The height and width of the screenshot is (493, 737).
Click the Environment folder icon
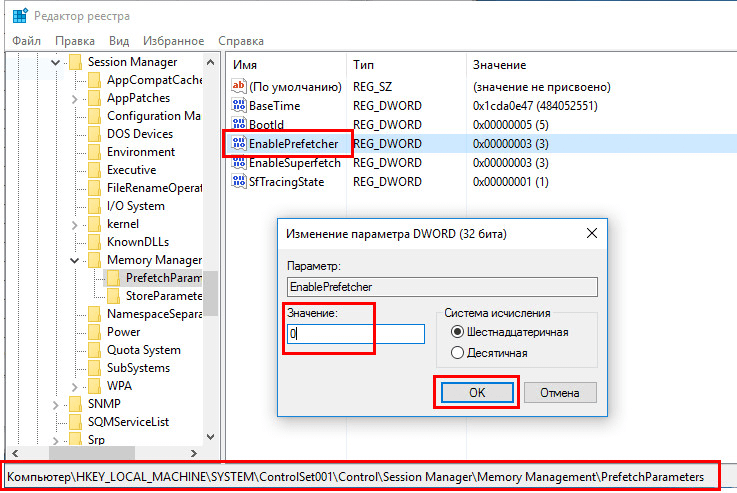[94, 152]
